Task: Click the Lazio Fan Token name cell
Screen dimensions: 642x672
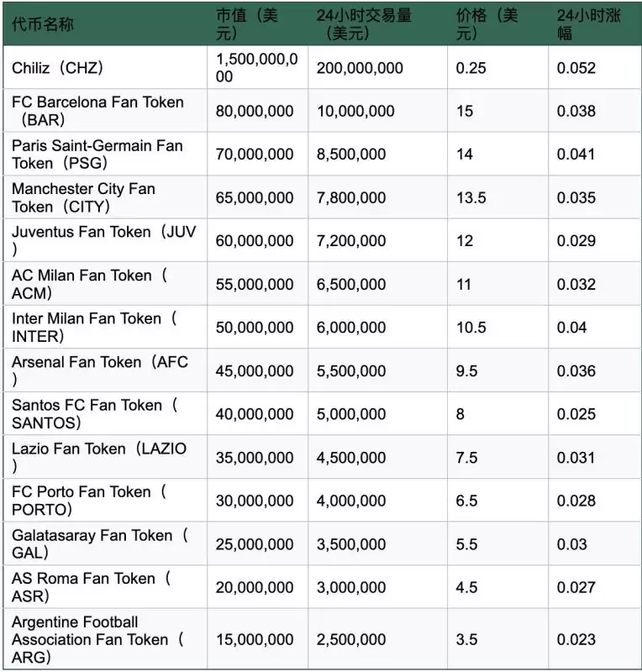Action: 99,458
